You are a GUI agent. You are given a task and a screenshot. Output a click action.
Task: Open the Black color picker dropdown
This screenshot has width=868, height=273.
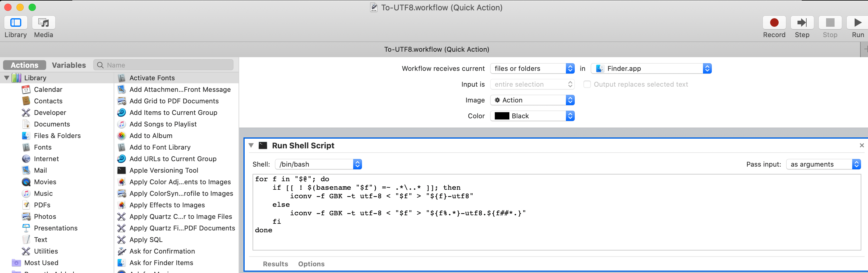532,116
